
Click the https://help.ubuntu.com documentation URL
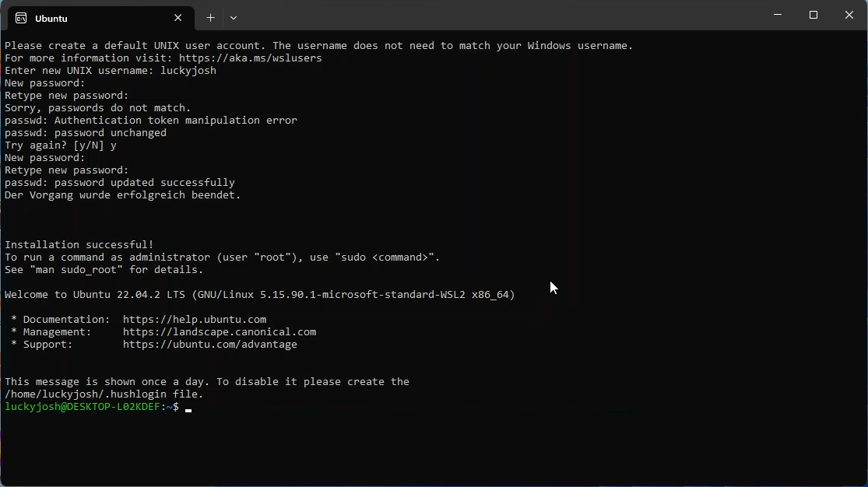[195, 319]
